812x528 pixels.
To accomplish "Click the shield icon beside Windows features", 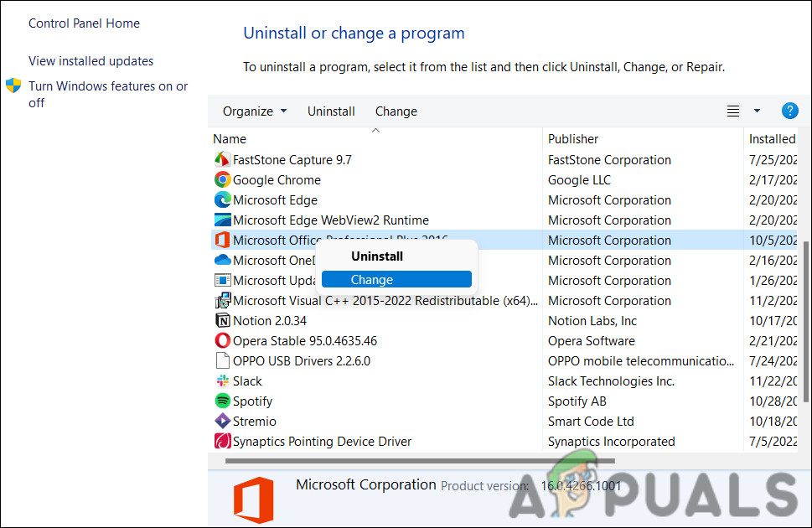I will (13, 85).
